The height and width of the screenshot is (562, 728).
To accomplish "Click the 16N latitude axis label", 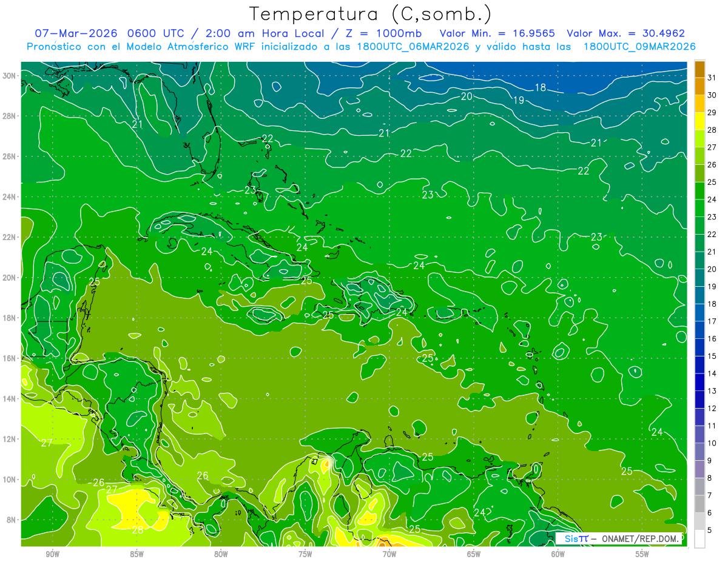I will click(10, 358).
